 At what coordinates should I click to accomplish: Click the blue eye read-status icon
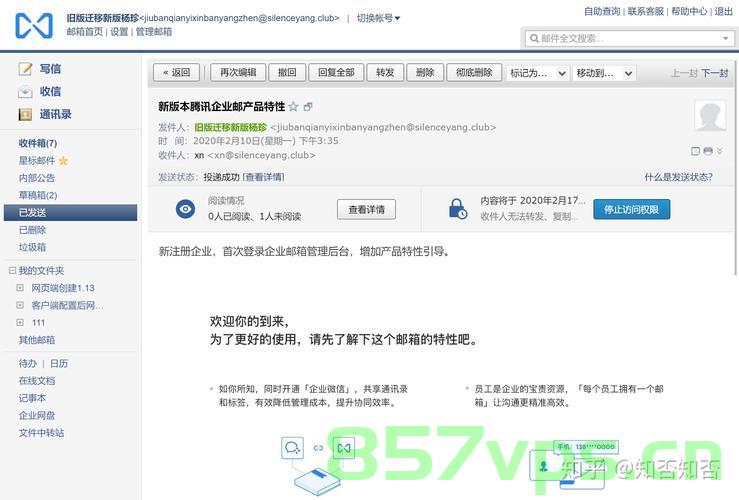tap(185, 209)
